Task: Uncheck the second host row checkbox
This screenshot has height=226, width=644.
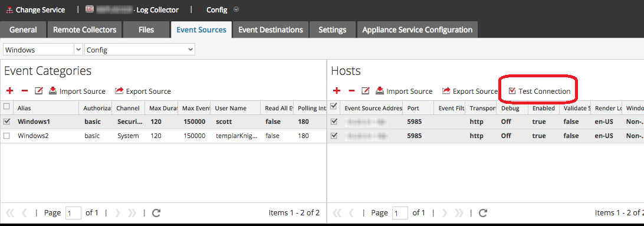Action: pyautogui.click(x=334, y=136)
